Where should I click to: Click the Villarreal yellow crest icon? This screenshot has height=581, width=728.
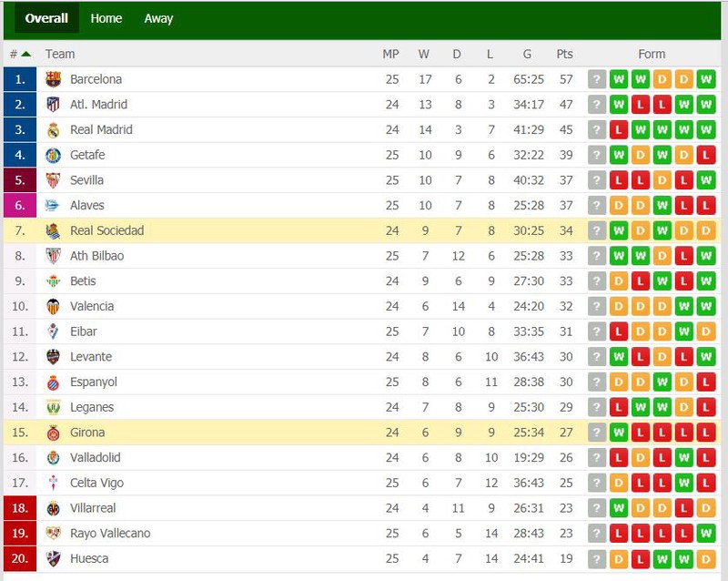click(x=53, y=508)
